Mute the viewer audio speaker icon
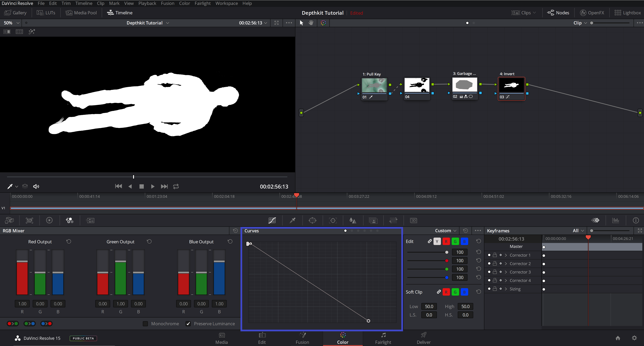Image resolution: width=644 pixels, height=346 pixels. pyautogui.click(x=36, y=186)
